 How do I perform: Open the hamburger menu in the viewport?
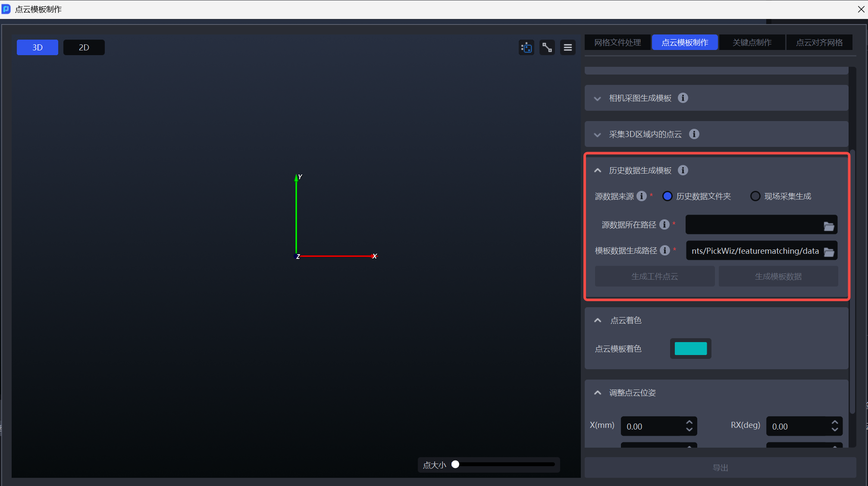click(567, 47)
